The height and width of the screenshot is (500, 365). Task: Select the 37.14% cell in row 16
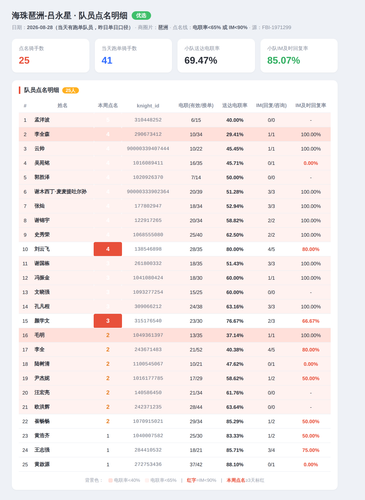tap(235, 335)
